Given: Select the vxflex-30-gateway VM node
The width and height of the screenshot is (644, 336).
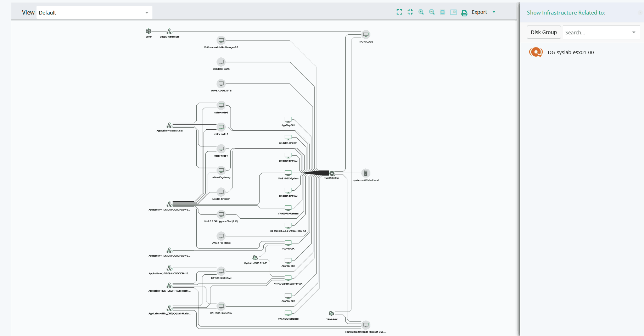Looking at the screenshot, I should (221, 170).
